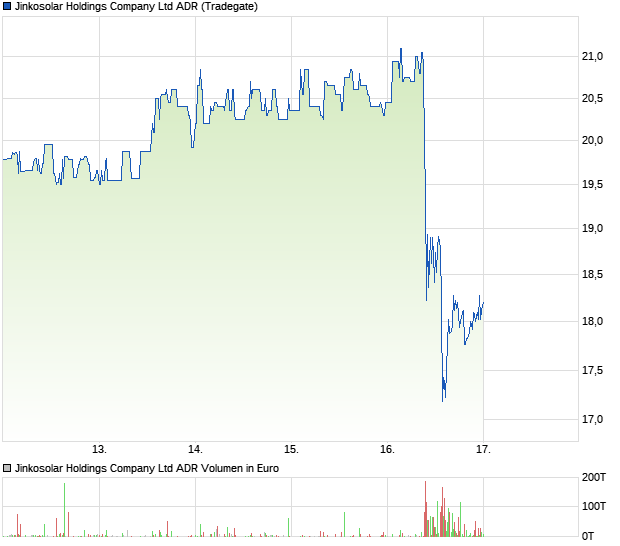Click the 17,5 price axis label
The height and width of the screenshot is (546, 620).
(x=592, y=370)
